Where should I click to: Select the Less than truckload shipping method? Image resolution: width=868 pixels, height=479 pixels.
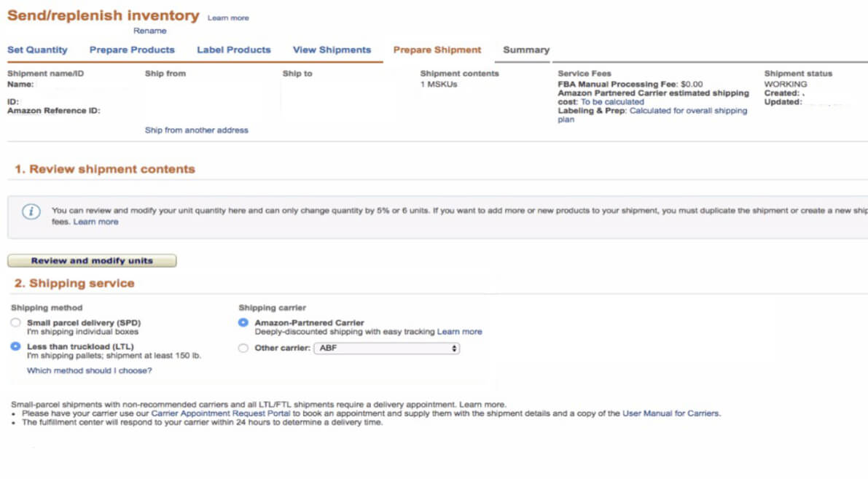click(x=15, y=346)
